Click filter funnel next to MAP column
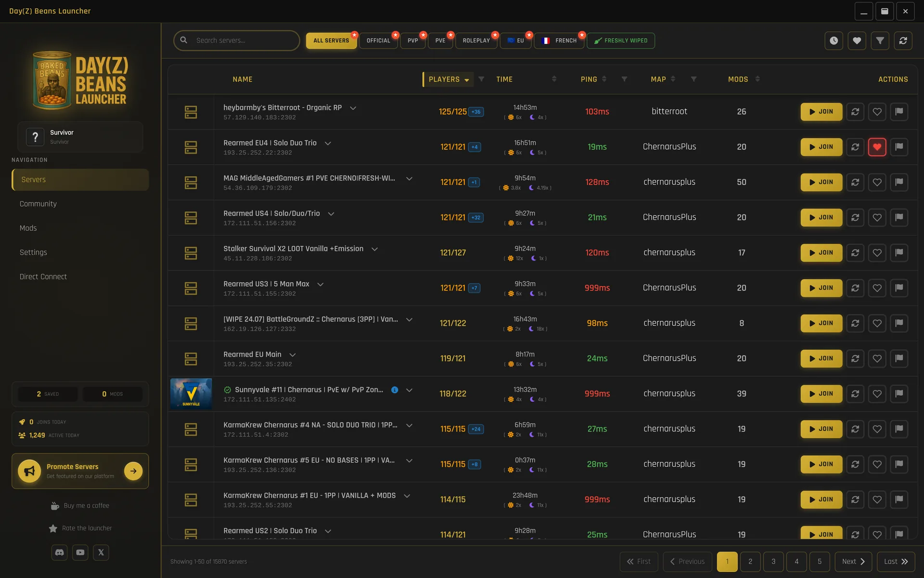Viewport: 924px width, 578px height. [693, 79]
